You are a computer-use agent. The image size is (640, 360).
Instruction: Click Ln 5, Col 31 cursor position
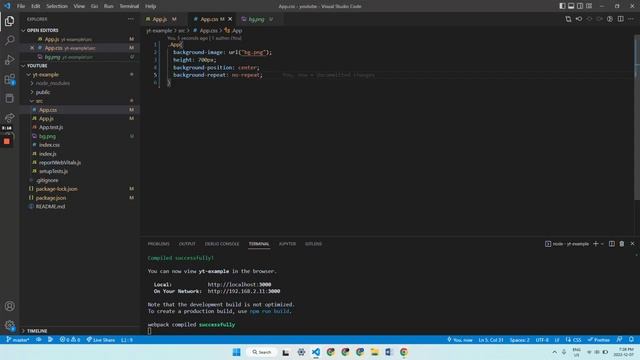point(491,340)
